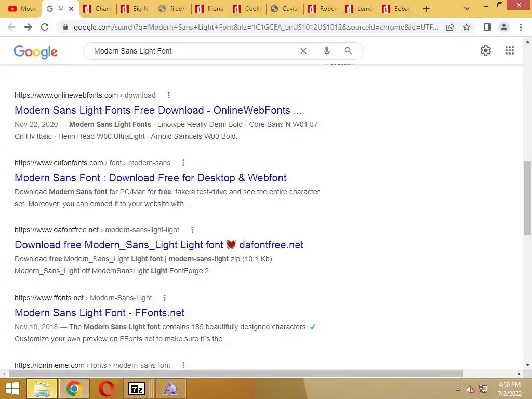Switch to the 'Cham' tab
Screen dimensions: 532x399
point(98,9)
